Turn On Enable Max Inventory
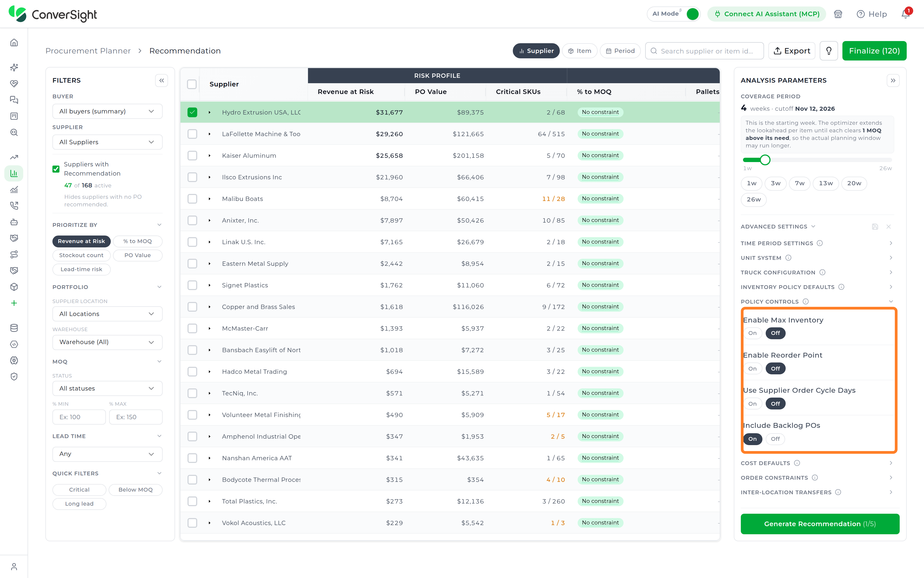924x578 pixels. (752, 333)
